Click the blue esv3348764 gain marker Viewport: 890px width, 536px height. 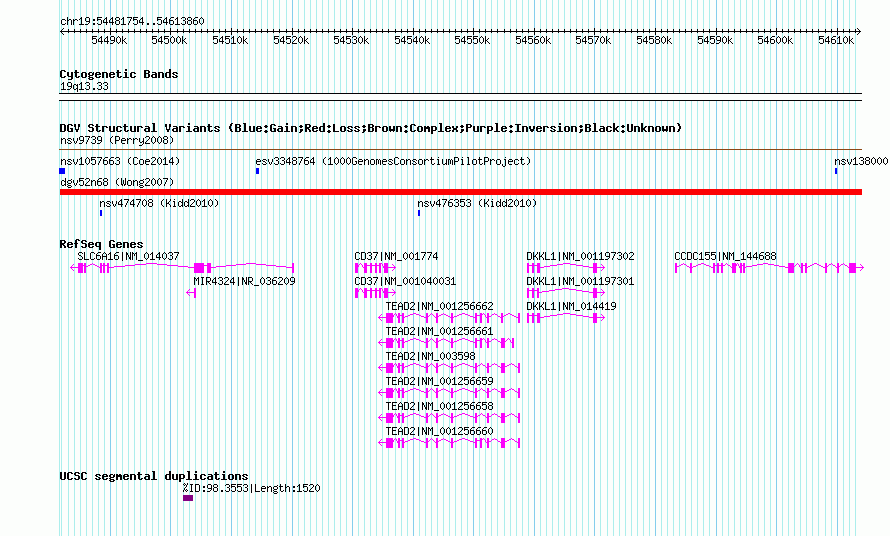258,171
